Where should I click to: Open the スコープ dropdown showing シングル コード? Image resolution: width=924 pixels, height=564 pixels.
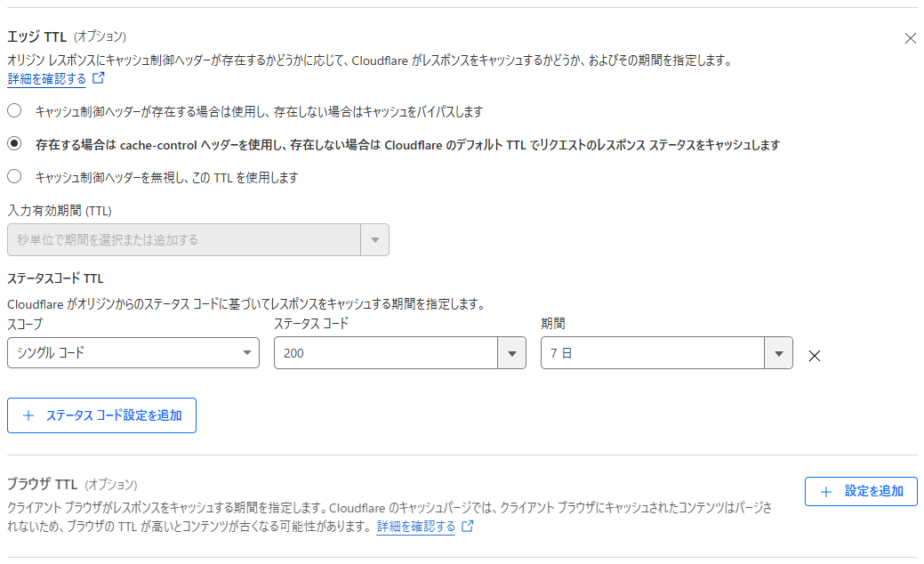click(133, 353)
